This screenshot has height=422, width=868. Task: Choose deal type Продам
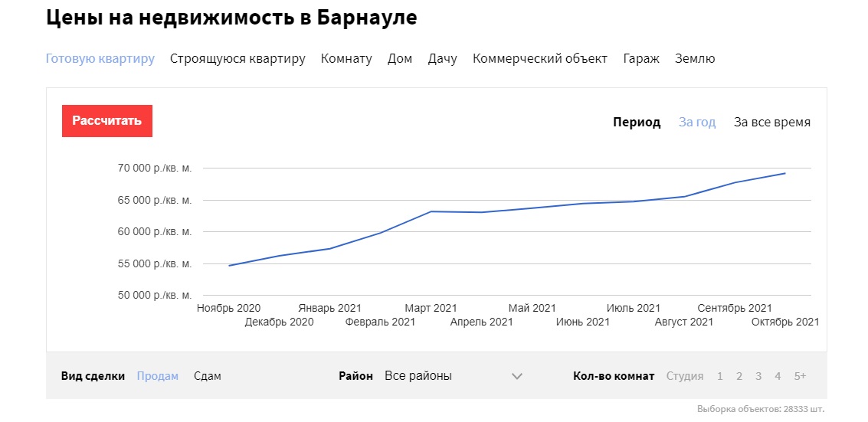tap(158, 376)
